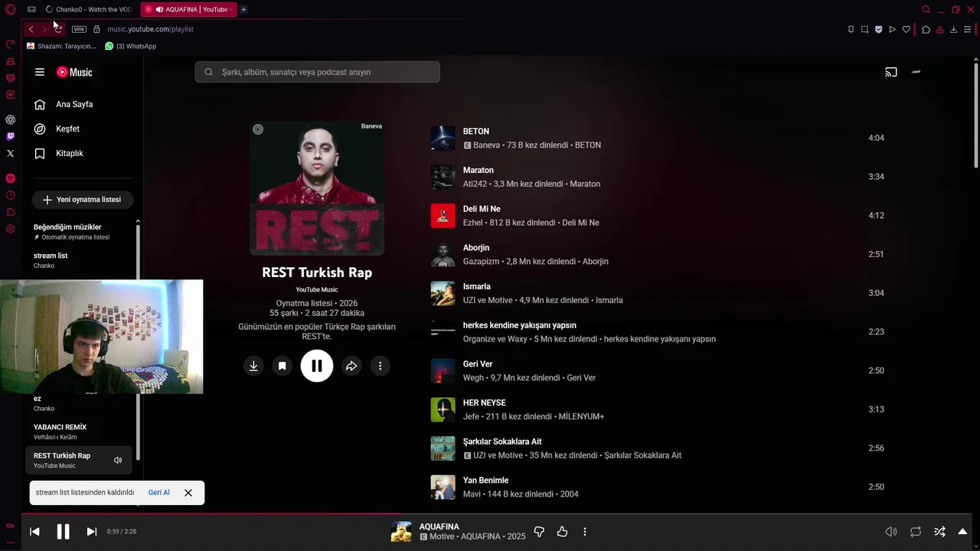Screen dimensions: 980x551
Task: Like the AQUAFINA track
Action: (563, 531)
